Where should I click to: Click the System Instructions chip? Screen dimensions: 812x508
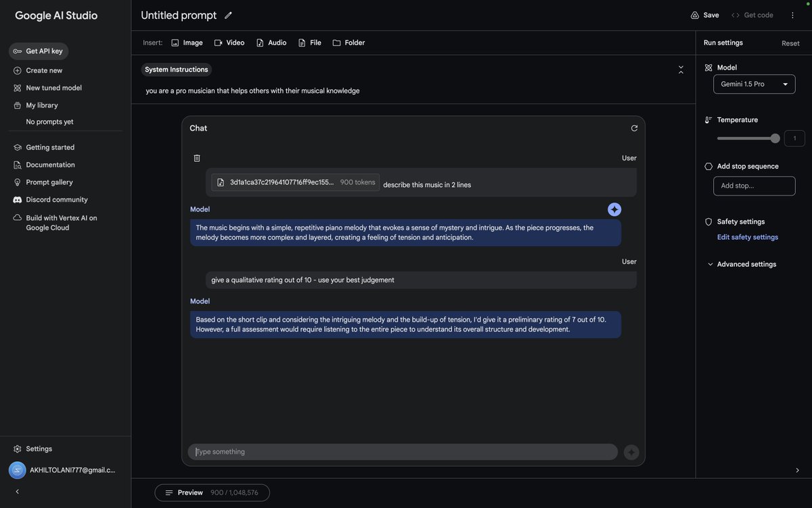pyautogui.click(x=177, y=70)
